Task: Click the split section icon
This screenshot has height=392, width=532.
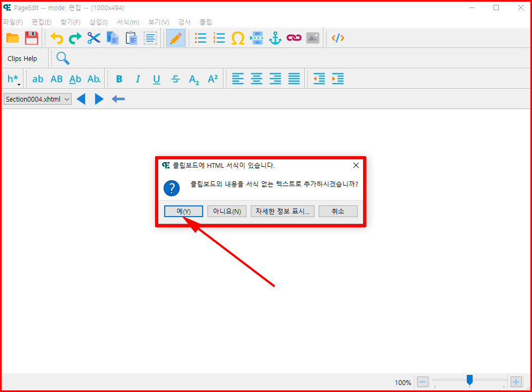Action: tap(257, 38)
